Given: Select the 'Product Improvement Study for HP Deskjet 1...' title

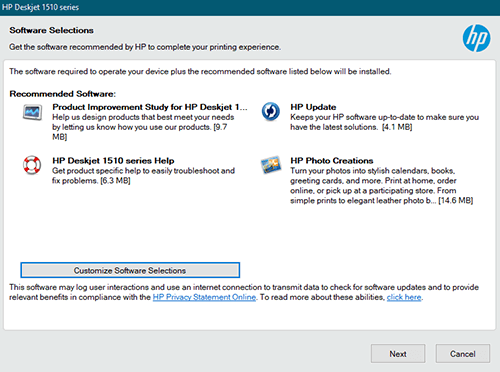Looking at the screenshot, I should (150, 107).
